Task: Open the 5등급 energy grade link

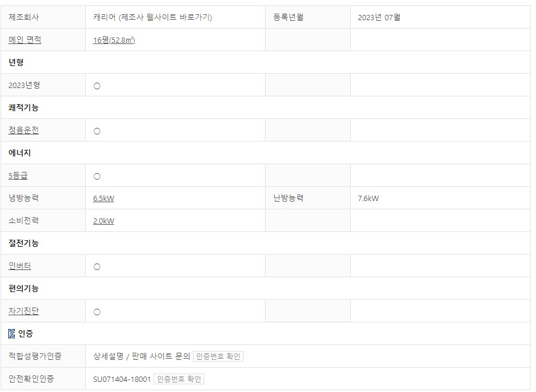Action: coord(18,175)
